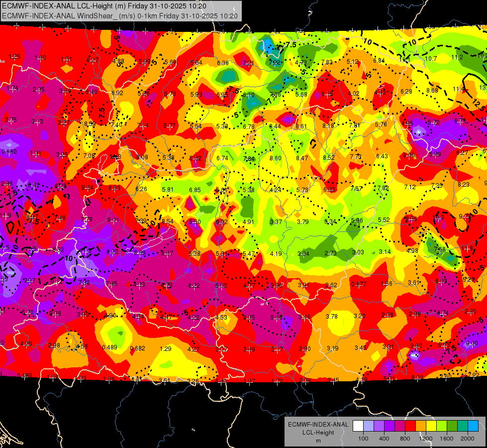Image resolution: width=487 pixels, height=448 pixels.
Task: Click the light purple legend swatch before 400
Action: click(x=379, y=426)
